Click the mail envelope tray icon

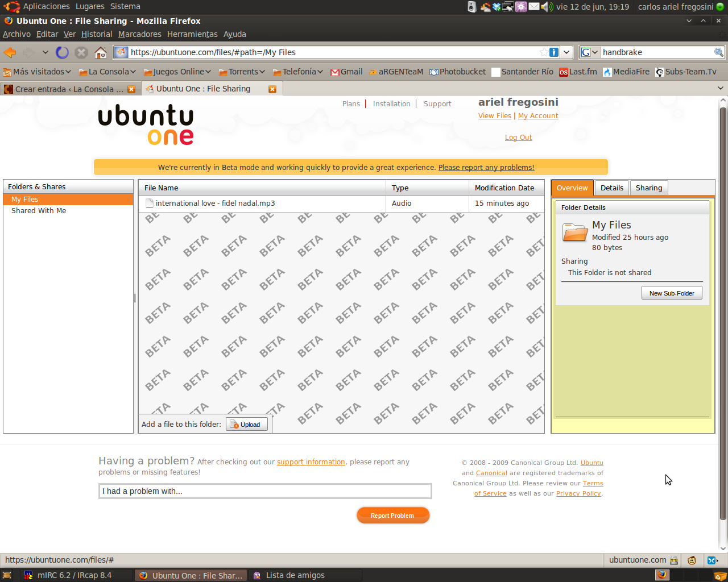534,7
